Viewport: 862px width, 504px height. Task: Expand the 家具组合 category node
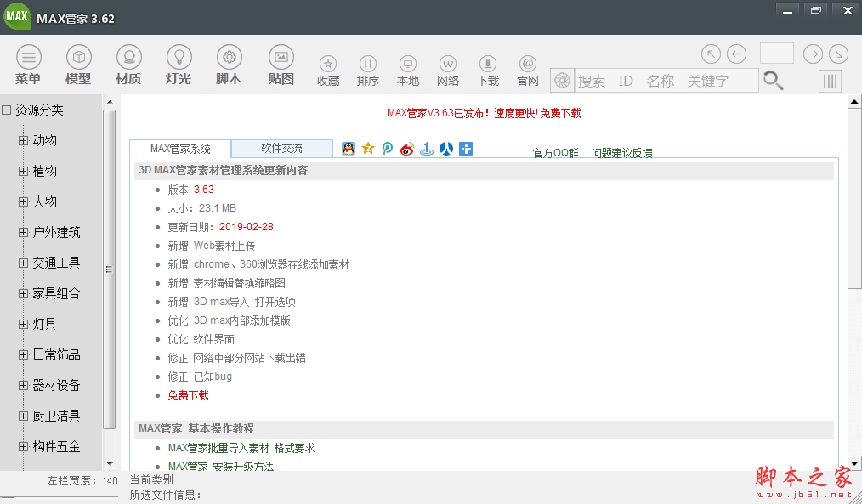tap(23, 293)
